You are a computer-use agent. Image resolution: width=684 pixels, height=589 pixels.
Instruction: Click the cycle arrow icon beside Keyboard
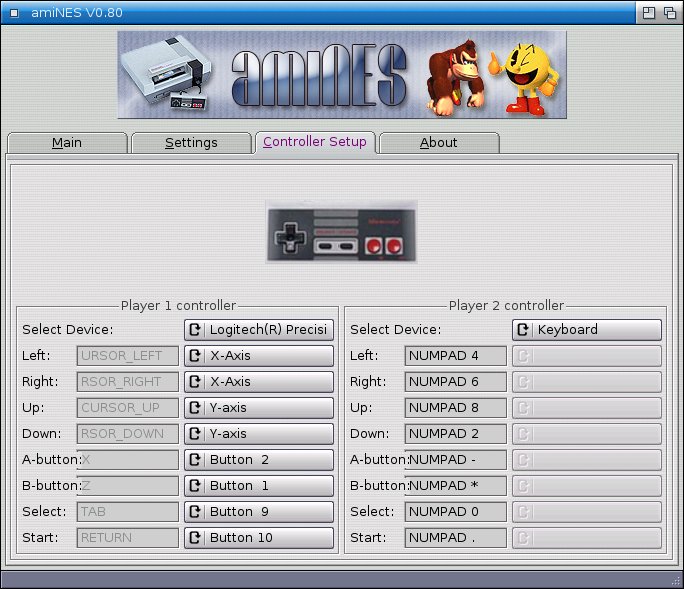[523, 330]
